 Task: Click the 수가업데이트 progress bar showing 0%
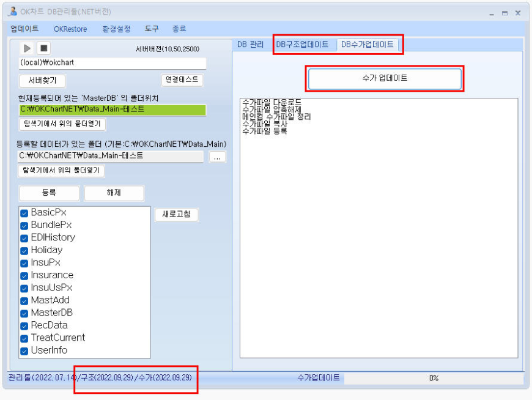tap(434, 378)
